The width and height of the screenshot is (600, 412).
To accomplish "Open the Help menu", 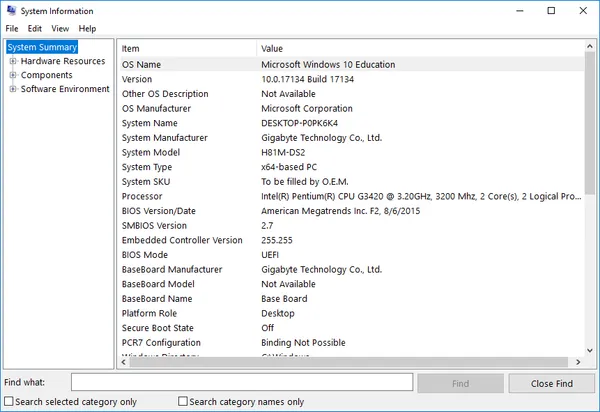I will point(88,29).
